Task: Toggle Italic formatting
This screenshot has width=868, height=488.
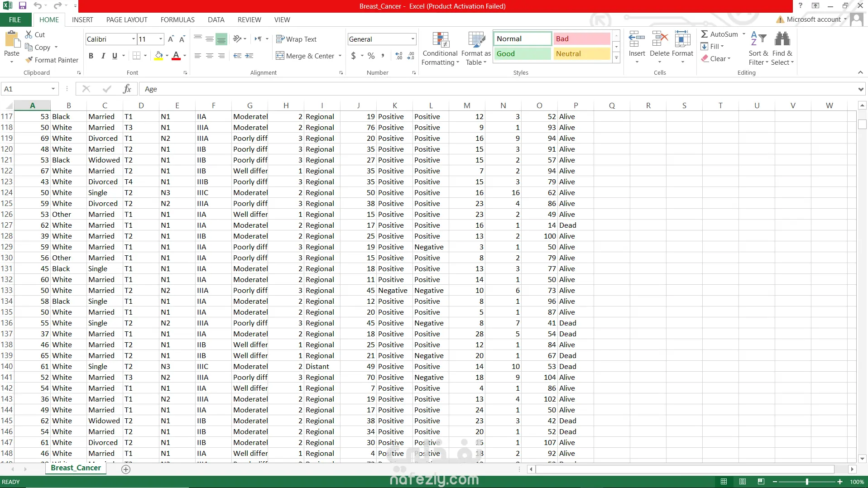Action: click(x=103, y=56)
